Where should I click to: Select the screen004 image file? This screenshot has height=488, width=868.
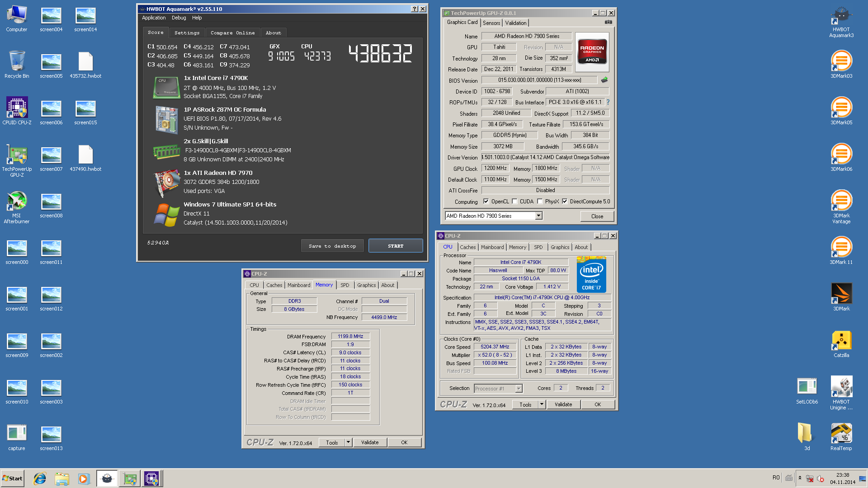coord(51,19)
